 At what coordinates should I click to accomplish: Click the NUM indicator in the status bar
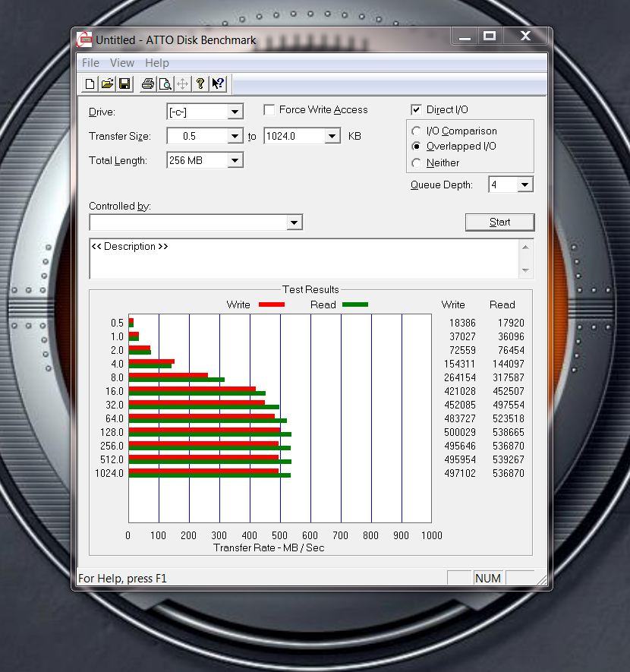(x=488, y=579)
